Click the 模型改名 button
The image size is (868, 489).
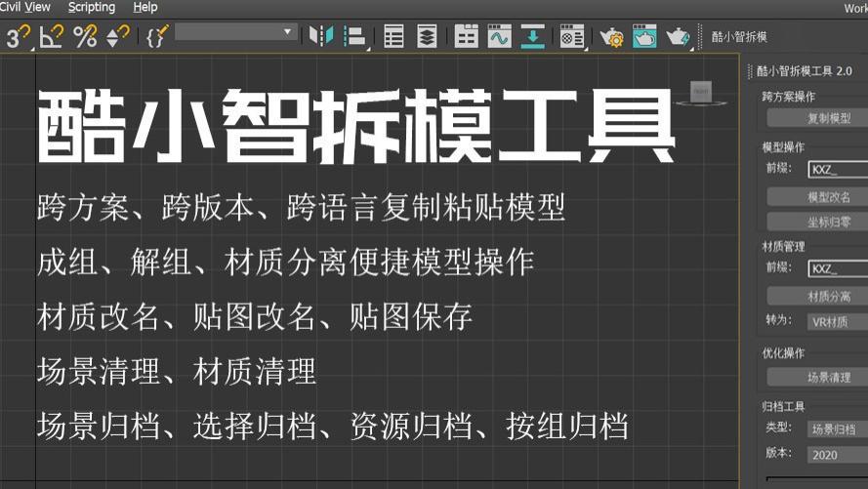point(819,197)
